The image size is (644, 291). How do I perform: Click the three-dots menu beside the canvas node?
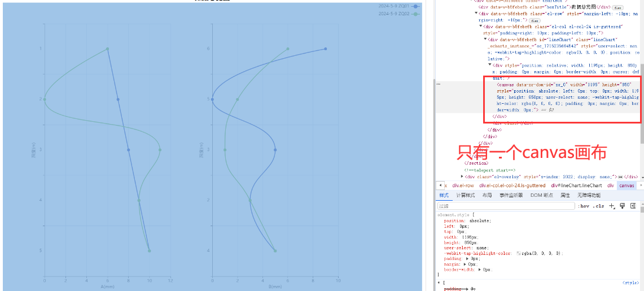439,85
